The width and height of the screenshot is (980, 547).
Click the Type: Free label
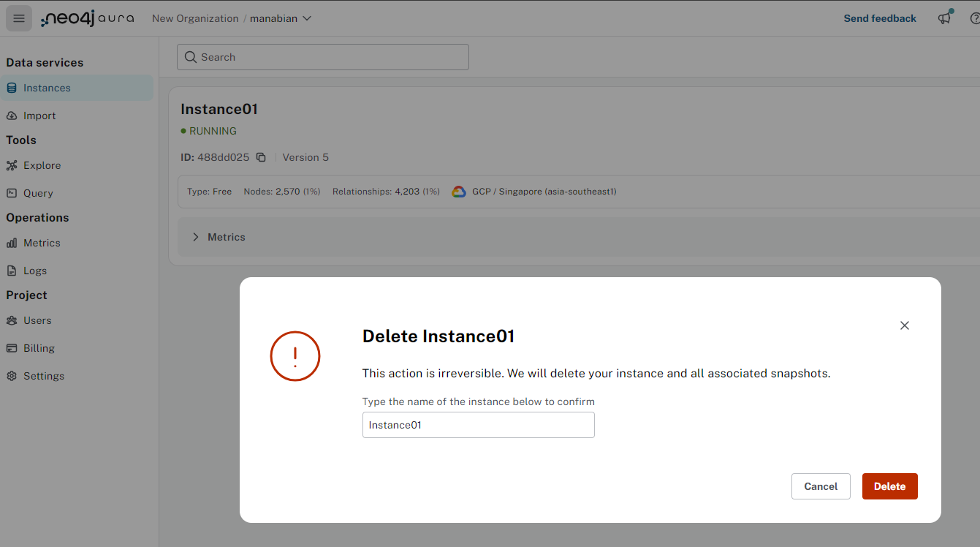(209, 192)
